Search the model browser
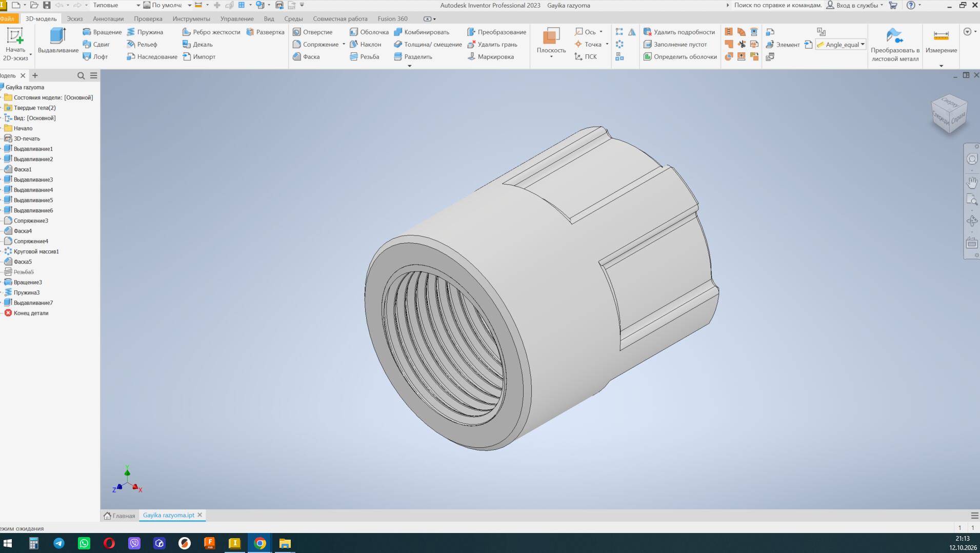This screenshot has height=553, width=980. coord(81,75)
